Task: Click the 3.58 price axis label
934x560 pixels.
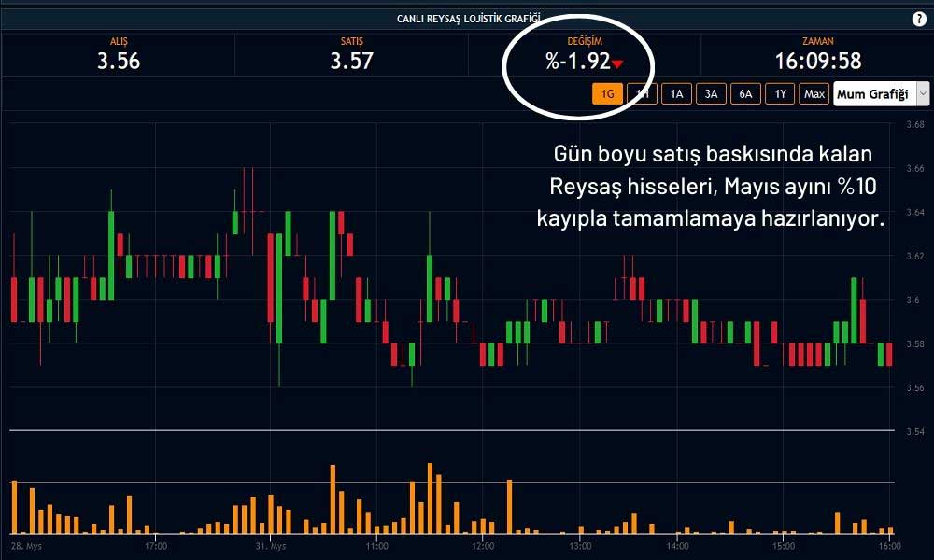Action: coord(915,344)
